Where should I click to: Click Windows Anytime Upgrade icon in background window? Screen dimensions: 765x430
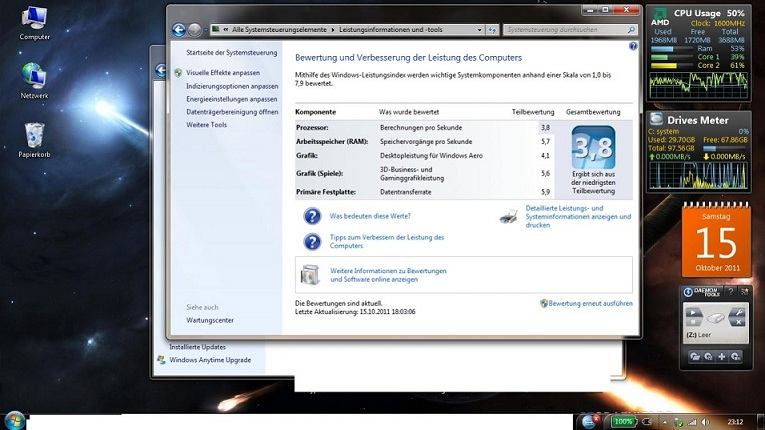coord(161,360)
